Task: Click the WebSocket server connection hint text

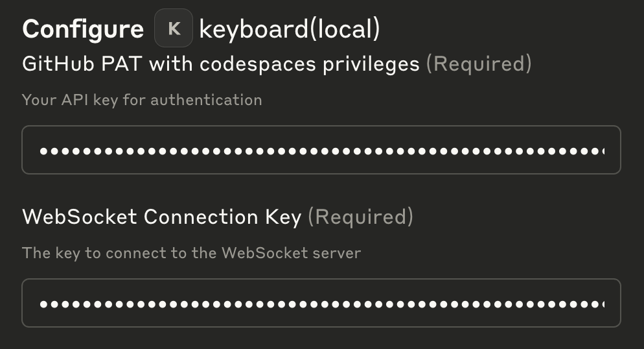Action: tap(191, 253)
